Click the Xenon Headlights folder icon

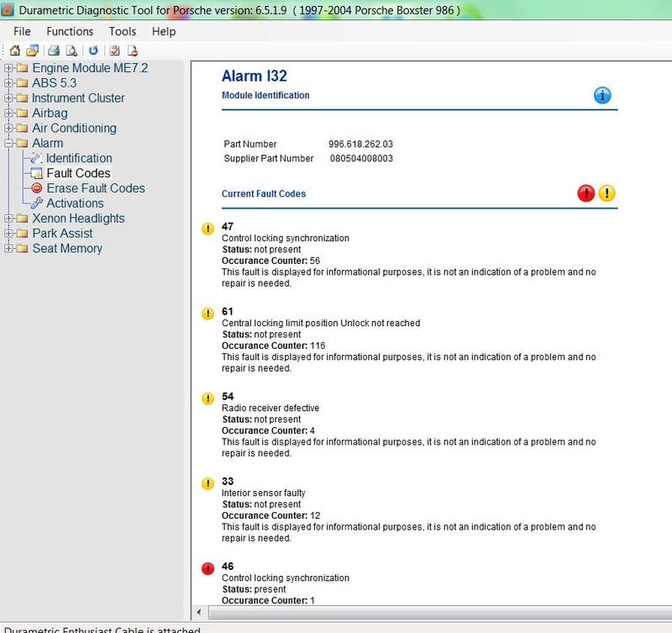click(x=22, y=219)
